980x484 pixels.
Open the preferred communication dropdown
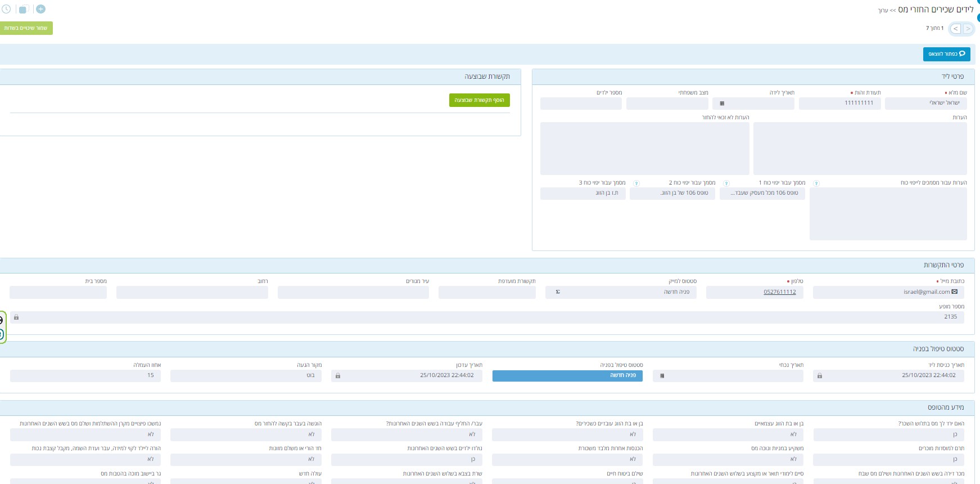point(487,292)
